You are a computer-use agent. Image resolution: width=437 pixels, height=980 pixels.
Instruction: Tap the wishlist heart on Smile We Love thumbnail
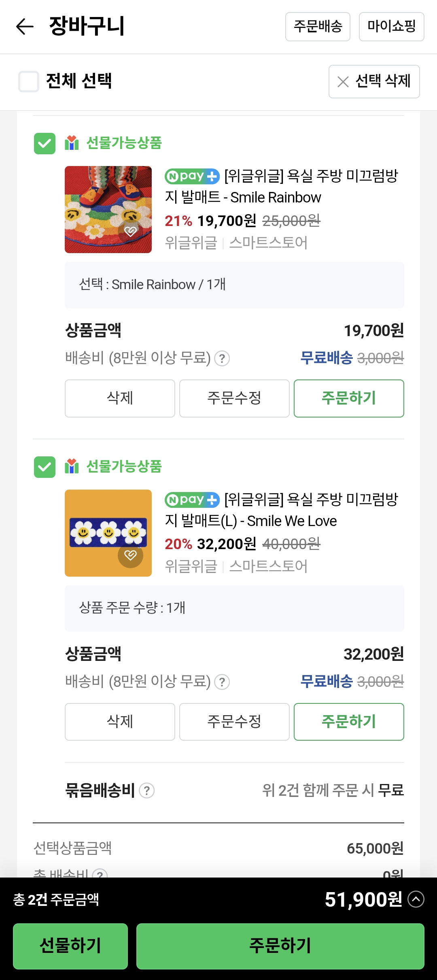point(130,555)
